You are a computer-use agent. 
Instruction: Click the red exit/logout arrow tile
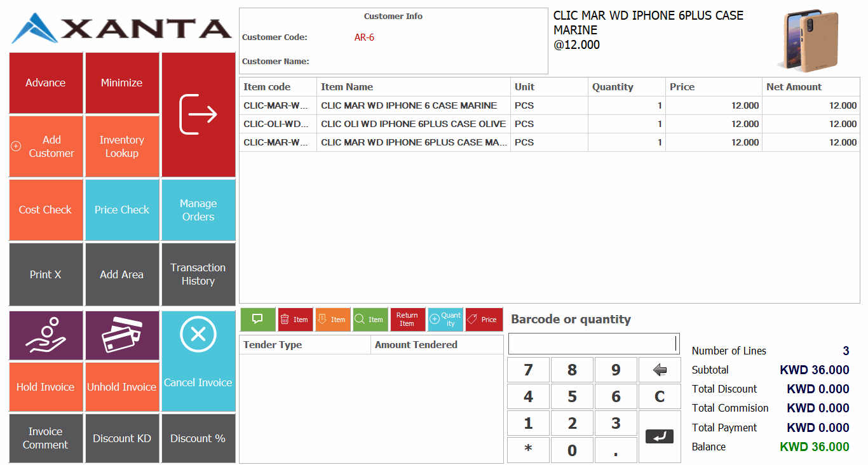(198, 115)
